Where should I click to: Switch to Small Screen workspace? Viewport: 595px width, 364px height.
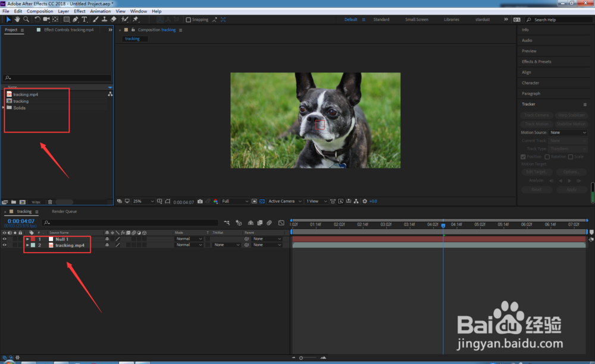[x=416, y=20]
